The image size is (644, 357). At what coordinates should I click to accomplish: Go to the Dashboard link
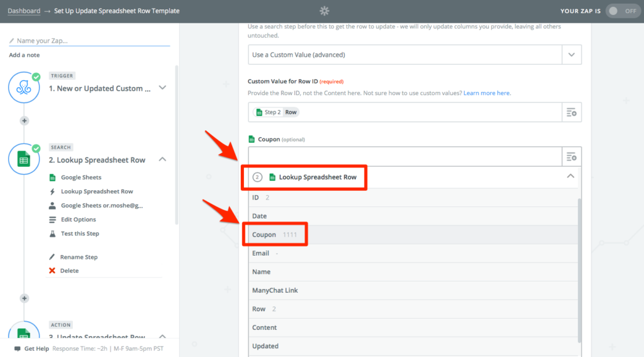click(24, 11)
